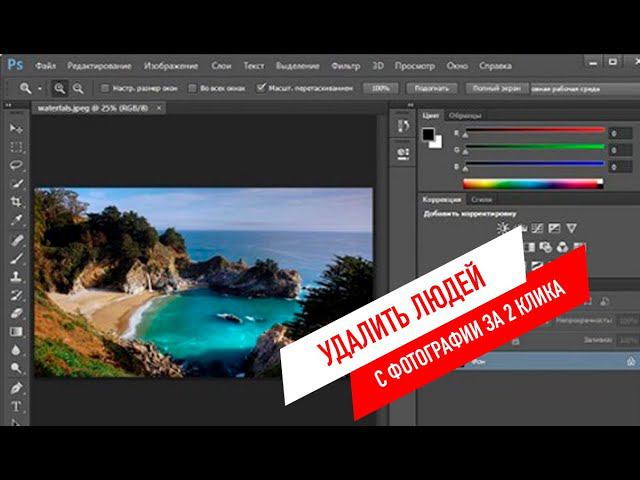This screenshot has height=480, width=640.
Task: Click the Подогнать button
Action: [431, 88]
